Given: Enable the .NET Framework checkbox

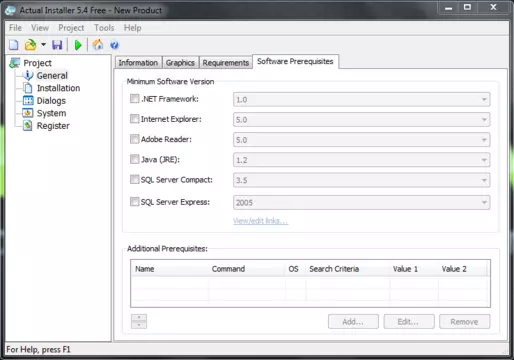Looking at the screenshot, I should pyautogui.click(x=135, y=99).
